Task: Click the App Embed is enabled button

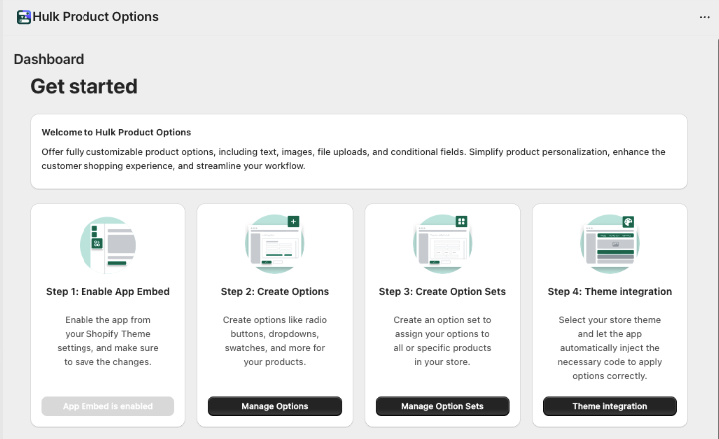Action: [108, 406]
